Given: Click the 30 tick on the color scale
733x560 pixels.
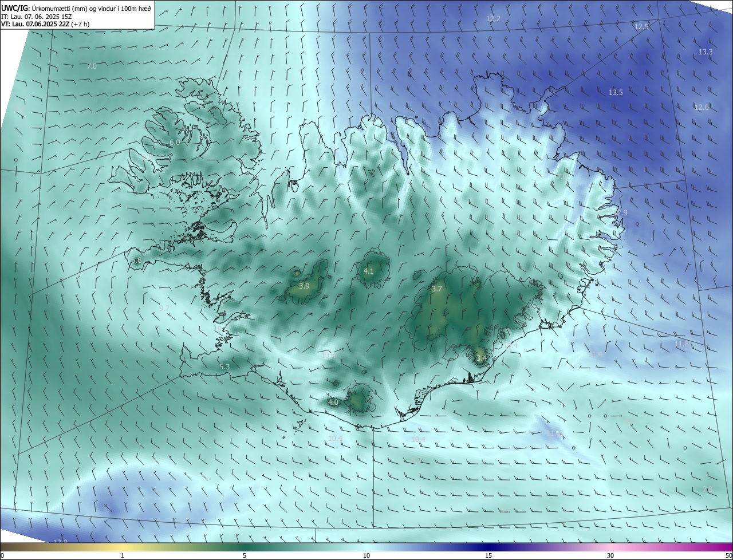Looking at the screenshot, I should [610, 555].
